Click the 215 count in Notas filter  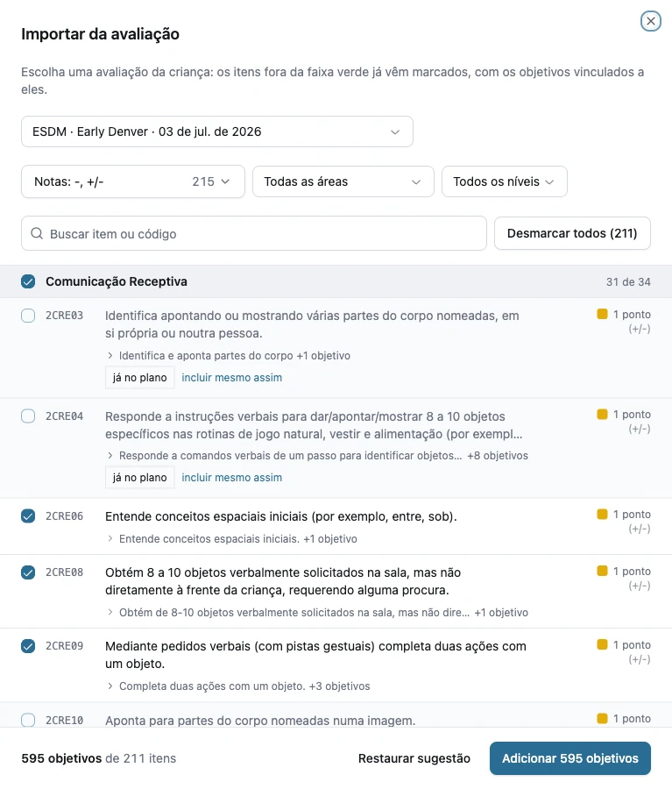click(203, 181)
